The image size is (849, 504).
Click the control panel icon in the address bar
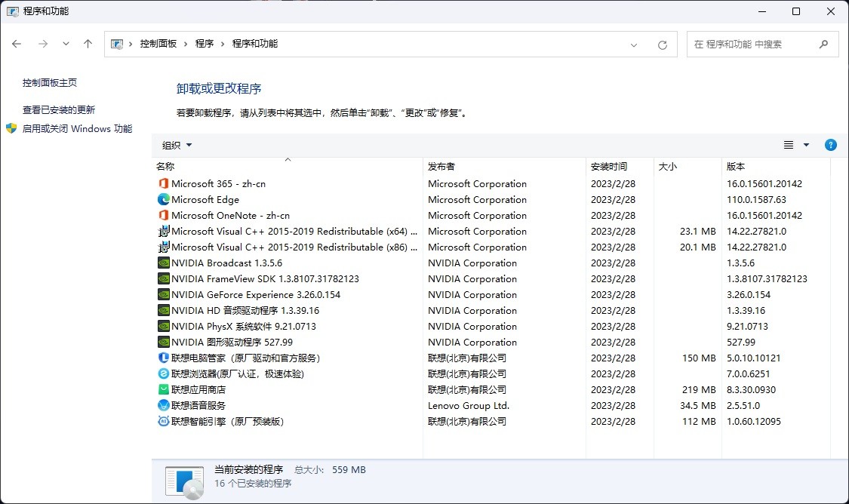click(x=116, y=44)
